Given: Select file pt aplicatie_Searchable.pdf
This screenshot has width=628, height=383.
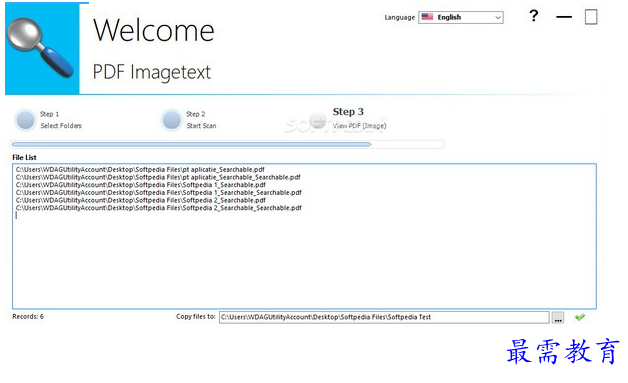Looking at the screenshot, I should pos(140,169).
